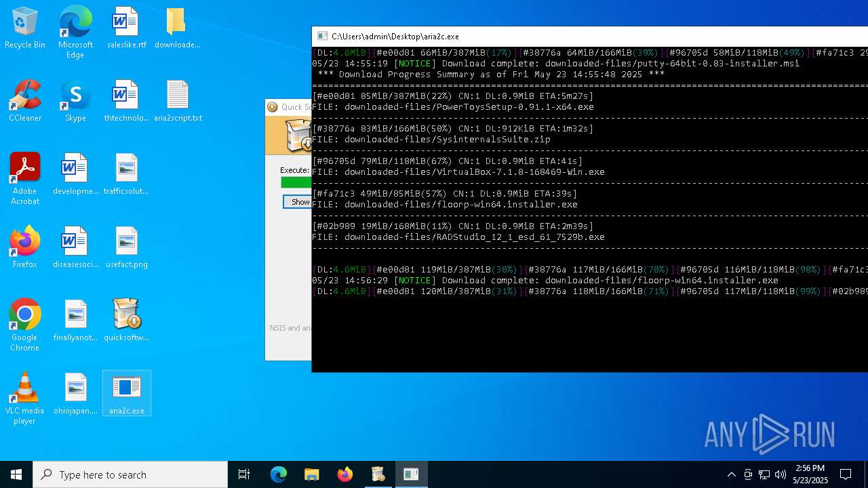
Task: Select the Firefox desktop shortcut
Action: click(25, 248)
